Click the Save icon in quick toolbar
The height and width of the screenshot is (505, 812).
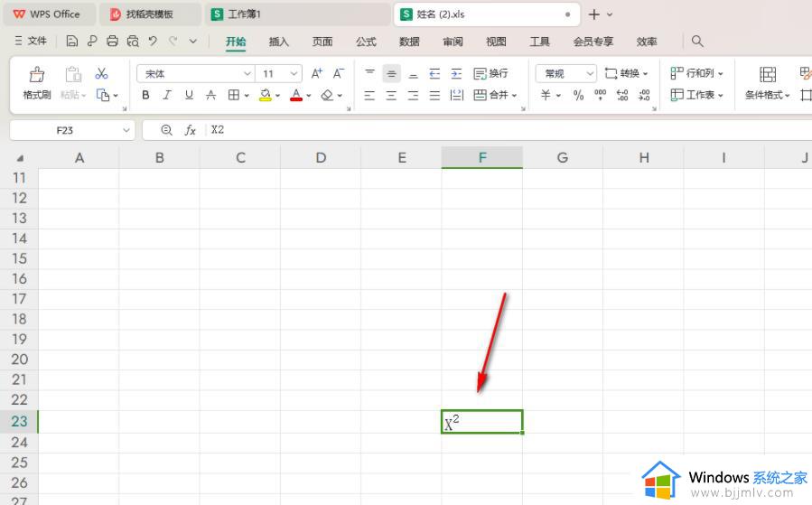coord(72,42)
